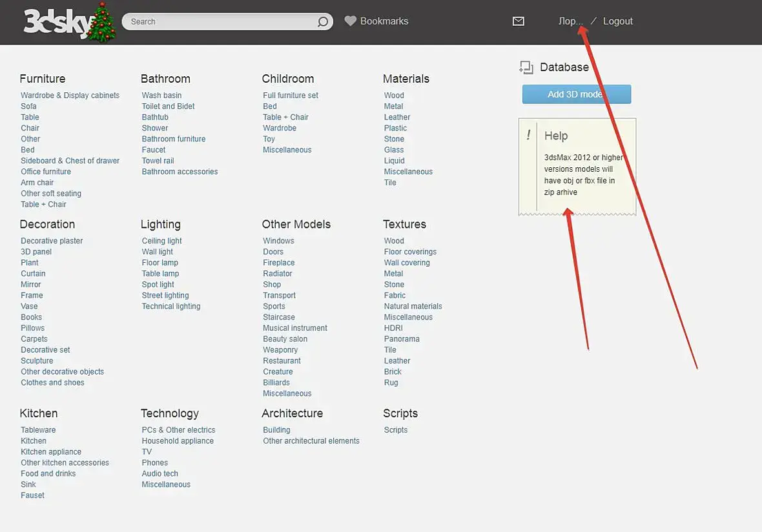This screenshot has height=532, width=762.
Task: Open the Liquid material link
Action: pyautogui.click(x=394, y=161)
